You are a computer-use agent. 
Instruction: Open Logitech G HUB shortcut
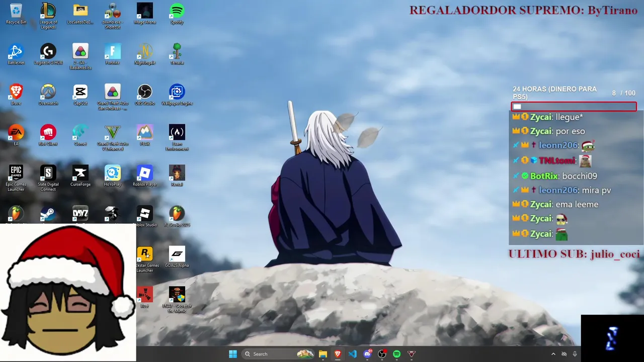[48, 54]
